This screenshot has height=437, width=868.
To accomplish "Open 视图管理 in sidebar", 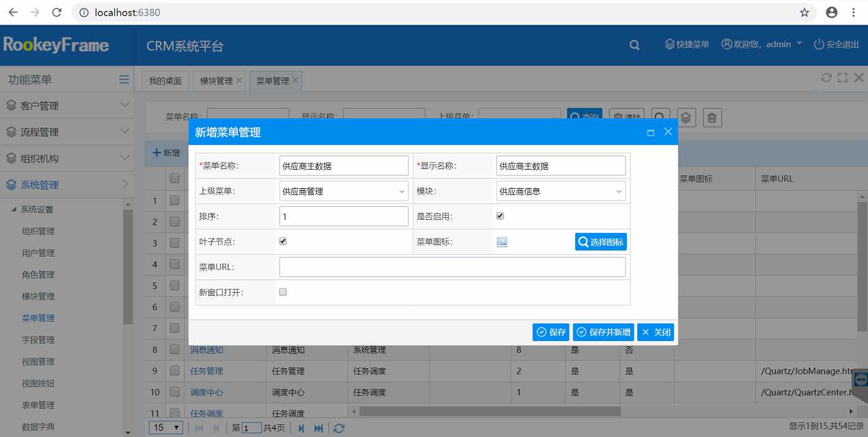I will point(38,362).
